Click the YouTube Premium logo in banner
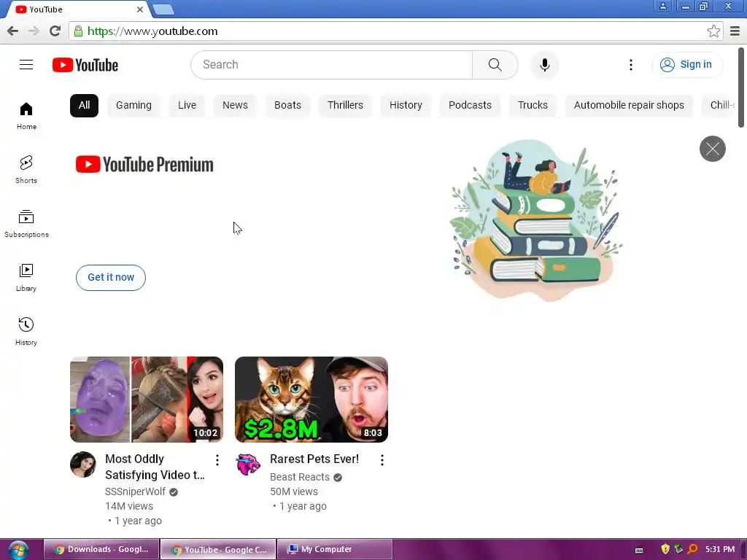Viewport: 747px width, 560px height. [145, 165]
